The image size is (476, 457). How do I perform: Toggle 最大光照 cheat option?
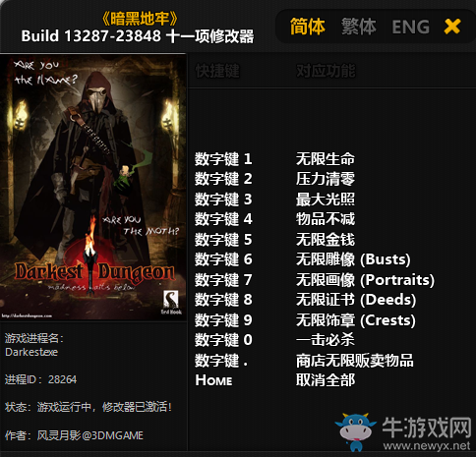[x=326, y=200]
